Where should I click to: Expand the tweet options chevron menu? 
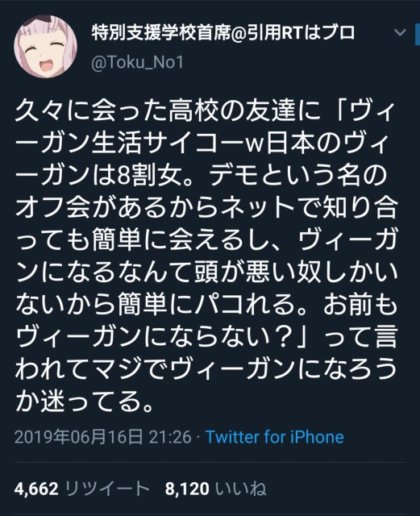click(x=400, y=32)
